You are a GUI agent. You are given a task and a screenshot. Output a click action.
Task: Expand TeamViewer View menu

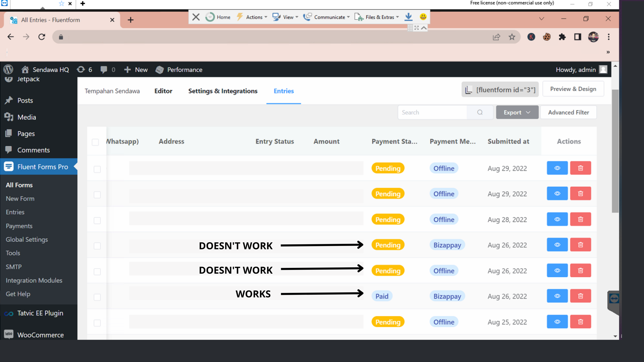click(x=286, y=17)
